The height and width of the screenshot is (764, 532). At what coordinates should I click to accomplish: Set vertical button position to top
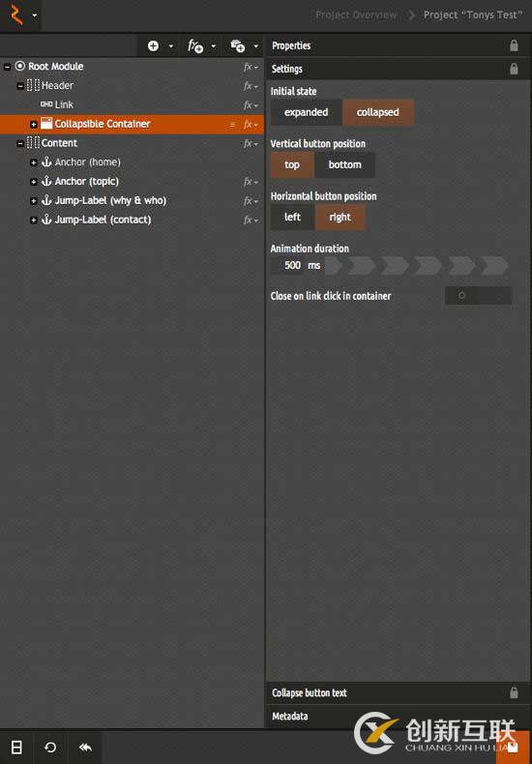click(x=292, y=164)
